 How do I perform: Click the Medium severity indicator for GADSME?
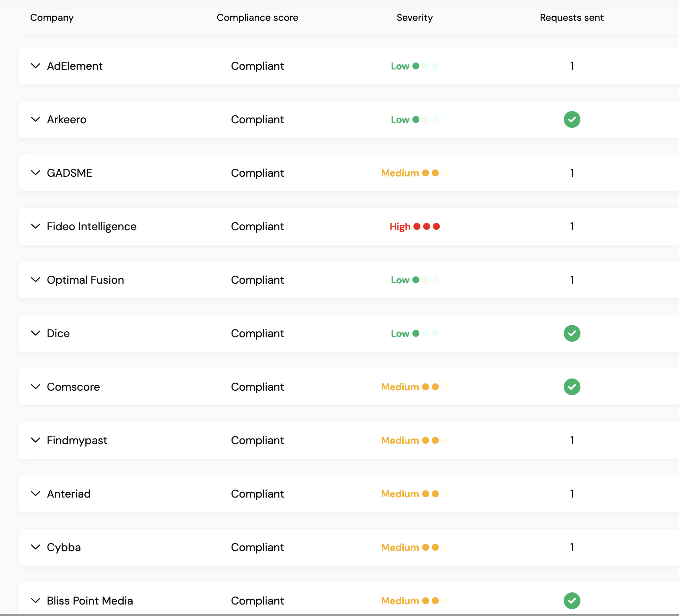pos(415,173)
